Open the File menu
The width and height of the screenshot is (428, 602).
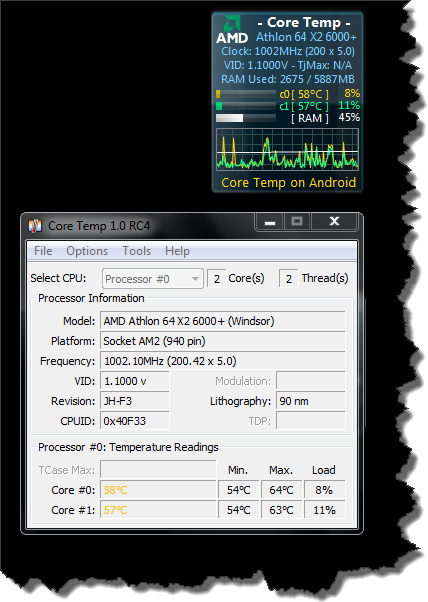(43, 251)
